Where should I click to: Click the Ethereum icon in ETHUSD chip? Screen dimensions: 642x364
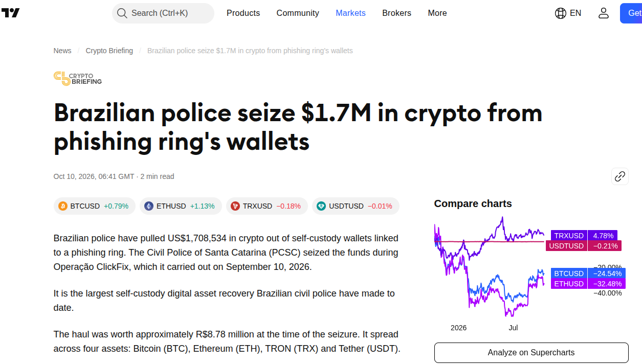point(149,206)
